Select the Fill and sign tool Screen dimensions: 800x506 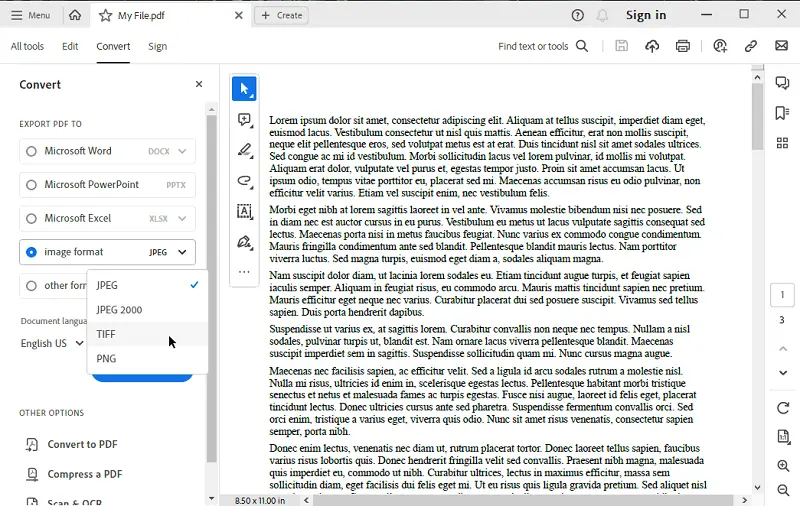[x=244, y=242]
